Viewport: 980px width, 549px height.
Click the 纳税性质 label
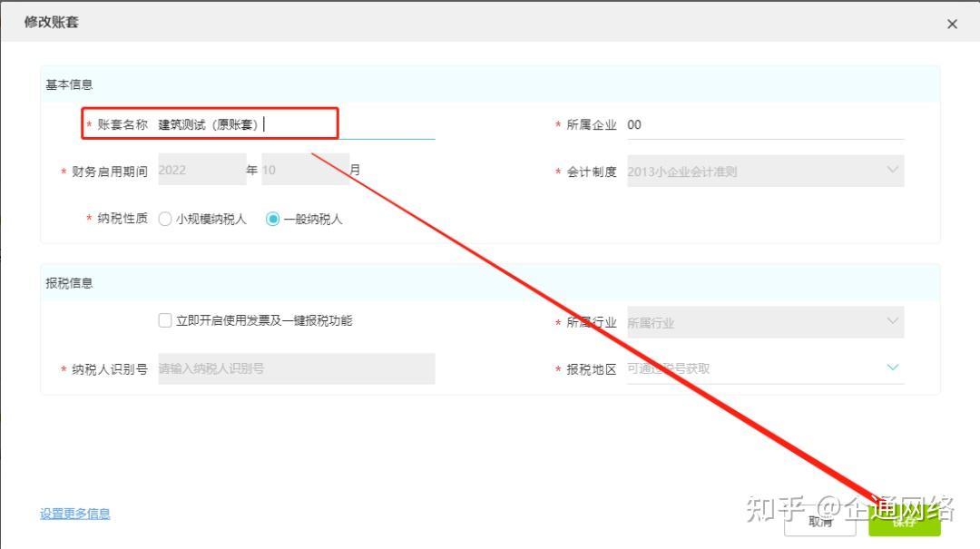tap(122, 218)
